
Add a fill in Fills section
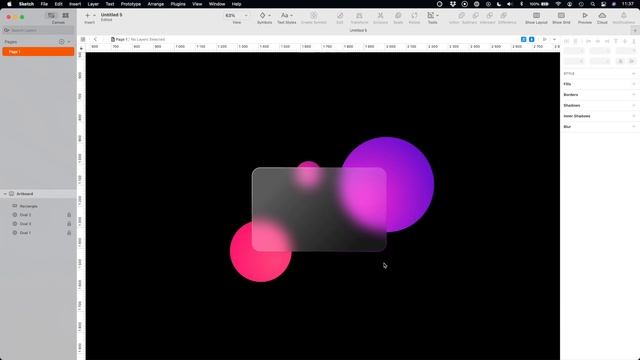(x=634, y=84)
